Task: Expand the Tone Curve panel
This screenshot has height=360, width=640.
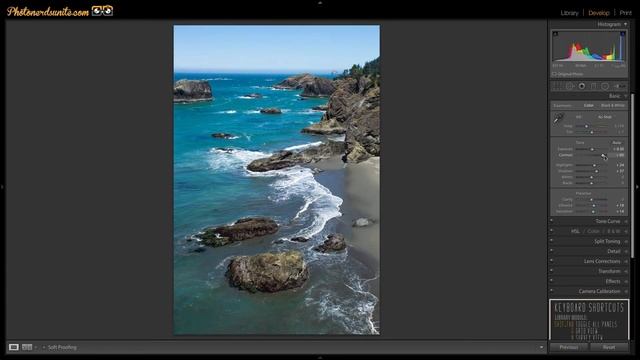Action: tap(626, 221)
